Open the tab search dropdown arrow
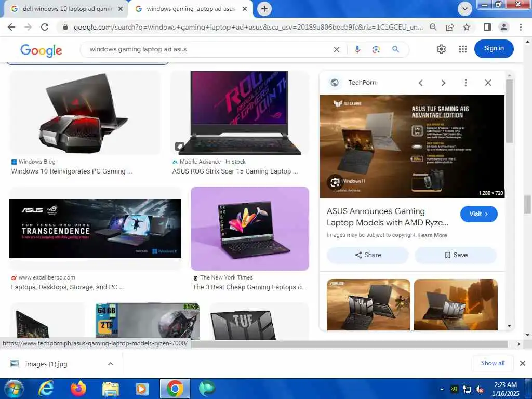This screenshot has height=399, width=532. click(465, 9)
